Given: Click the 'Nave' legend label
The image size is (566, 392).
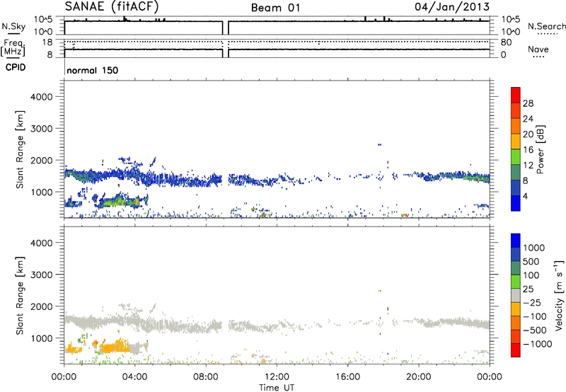Looking at the screenshot, I should tap(538, 49).
